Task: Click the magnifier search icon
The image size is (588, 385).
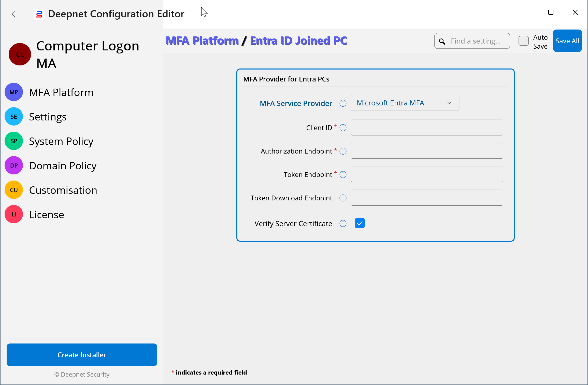Action: click(x=442, y=41)
